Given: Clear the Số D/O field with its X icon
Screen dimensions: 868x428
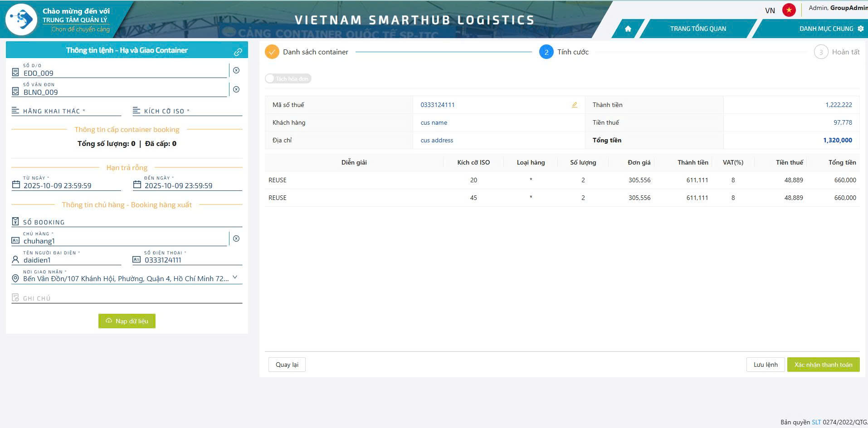Looking at the screenshot, I should [236, 70].
